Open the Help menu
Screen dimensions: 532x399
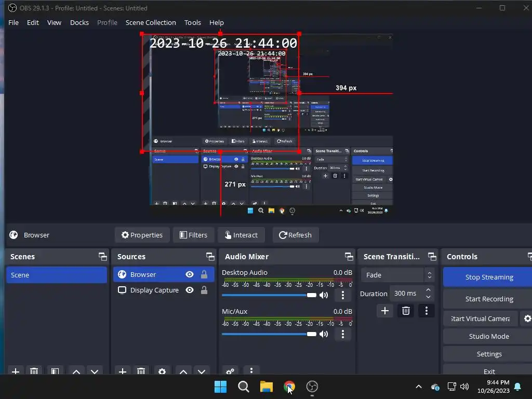point(217,22)
